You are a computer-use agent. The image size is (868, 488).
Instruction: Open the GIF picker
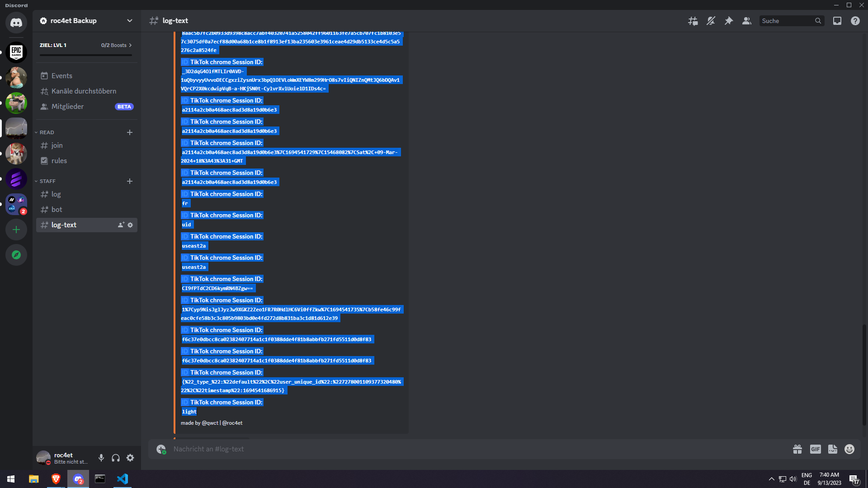(815, 449)
